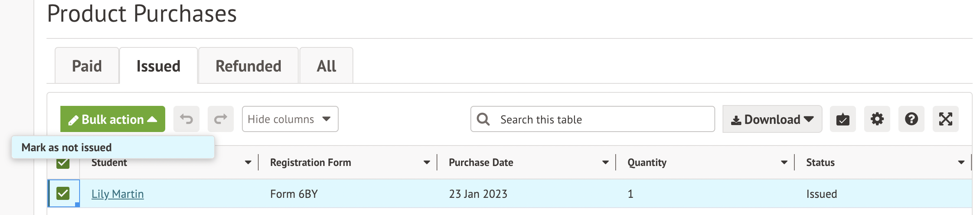Click into Search this table field
This screenshot has height=215, width=980.
tap(600, 119)
